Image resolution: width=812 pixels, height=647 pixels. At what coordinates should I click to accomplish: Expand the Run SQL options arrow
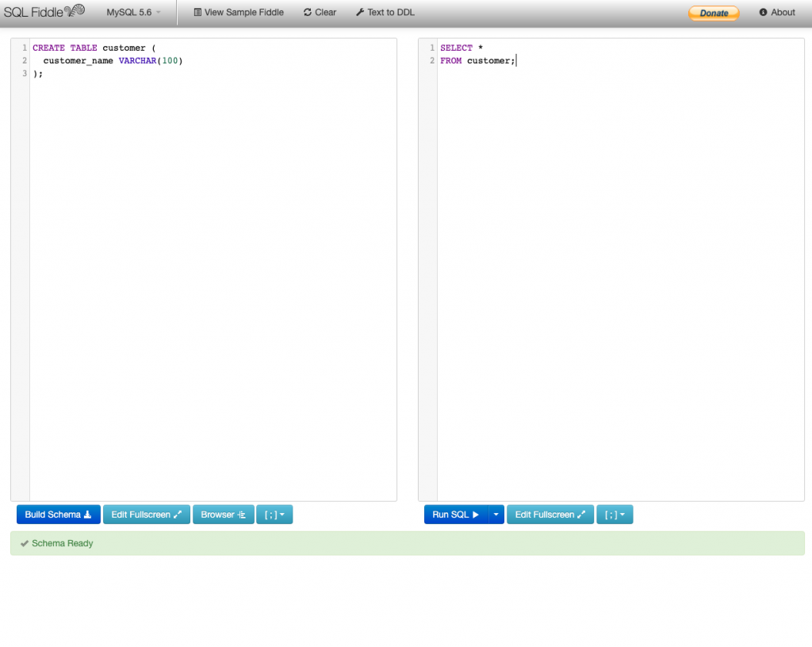click(x=496, y=515)
